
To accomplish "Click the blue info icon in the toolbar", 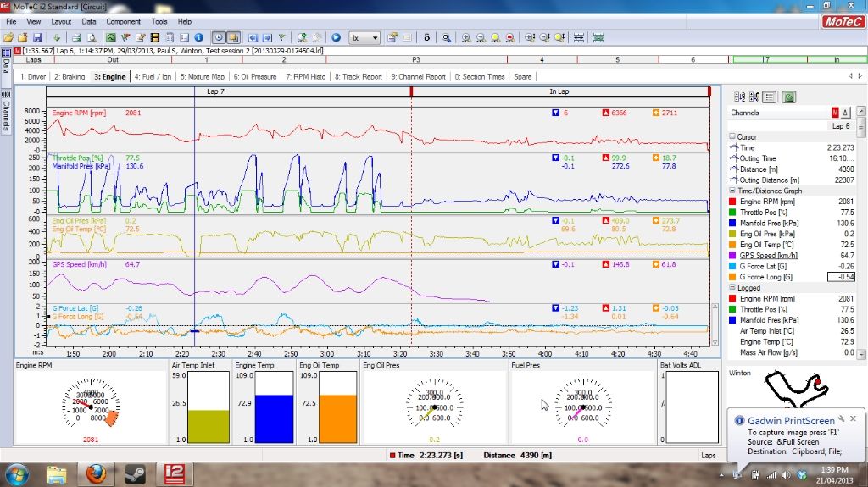I will click(x=198, y=37).
